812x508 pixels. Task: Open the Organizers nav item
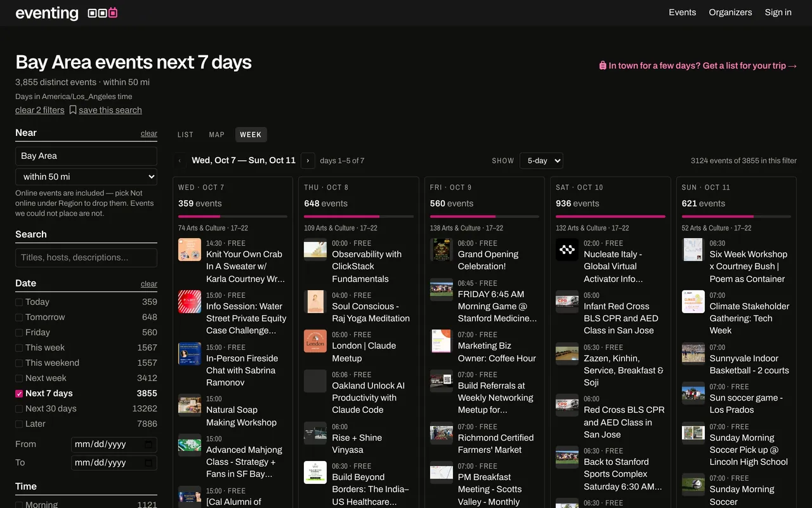(x=731, y=12)
